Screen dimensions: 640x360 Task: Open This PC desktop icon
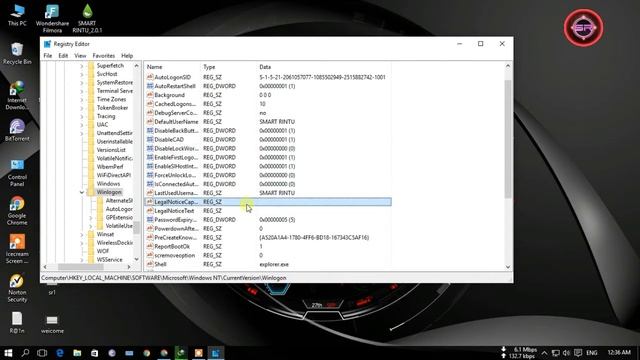(17, 16)
